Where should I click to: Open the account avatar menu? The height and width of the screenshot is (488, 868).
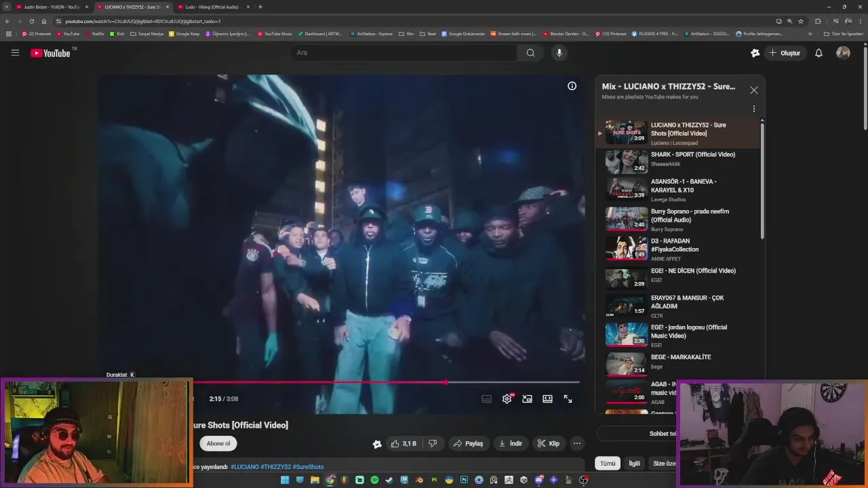pos(843,53)
